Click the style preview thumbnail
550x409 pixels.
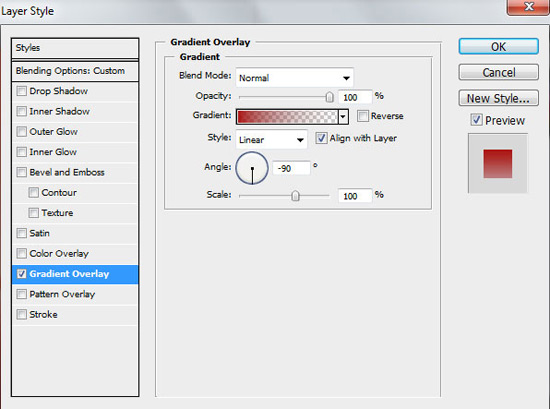tap(498, 163)
